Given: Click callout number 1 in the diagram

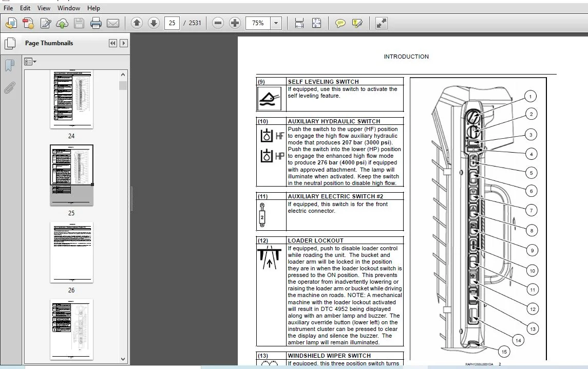Looking at the screenshot, I should coord(530,97).
